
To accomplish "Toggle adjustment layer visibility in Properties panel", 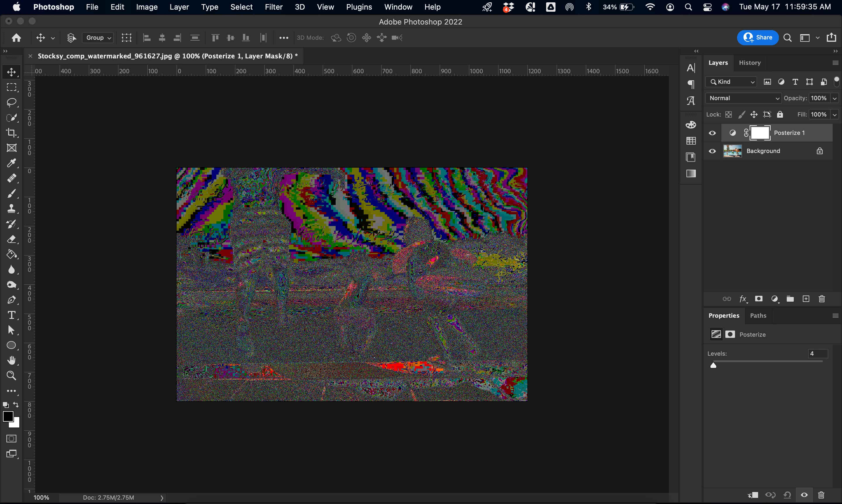I will pyautogui.click(x=804, y=495).
